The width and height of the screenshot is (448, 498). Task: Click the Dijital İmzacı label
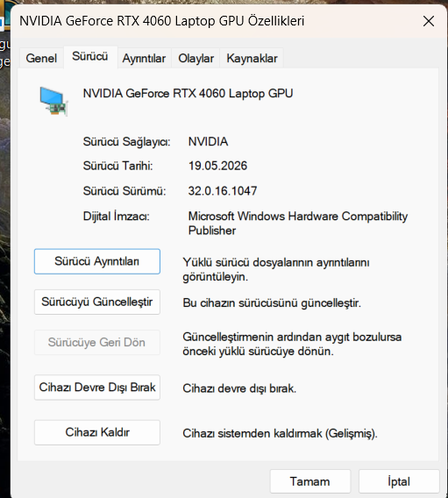tap(117, 217)
